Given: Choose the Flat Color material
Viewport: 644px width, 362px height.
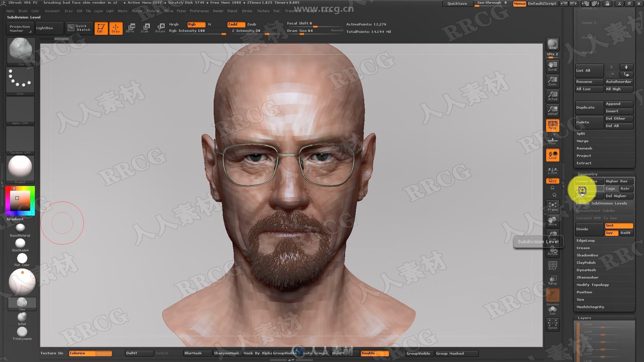Looking at the screenshot, I should (x=22, y=260).
